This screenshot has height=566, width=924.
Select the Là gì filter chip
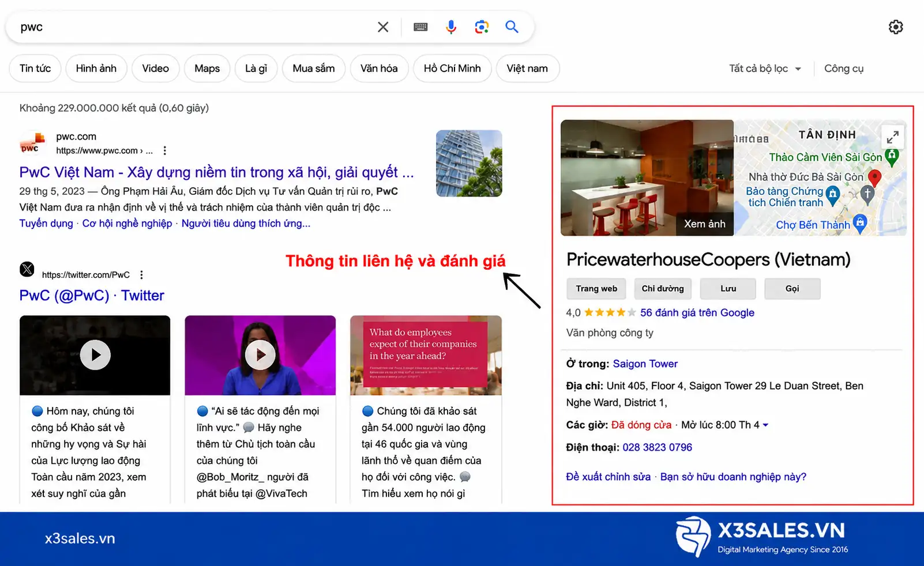tap(256, 69)
